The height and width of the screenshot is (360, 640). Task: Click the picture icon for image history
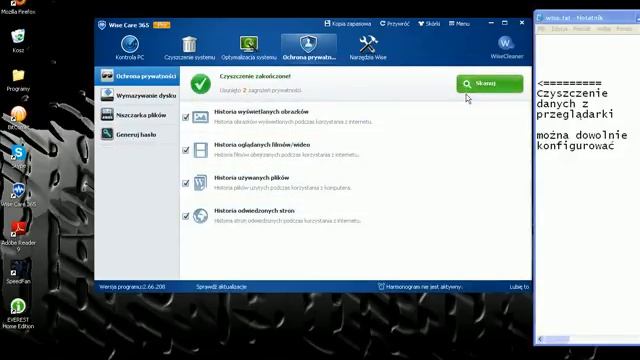(200, 117)
